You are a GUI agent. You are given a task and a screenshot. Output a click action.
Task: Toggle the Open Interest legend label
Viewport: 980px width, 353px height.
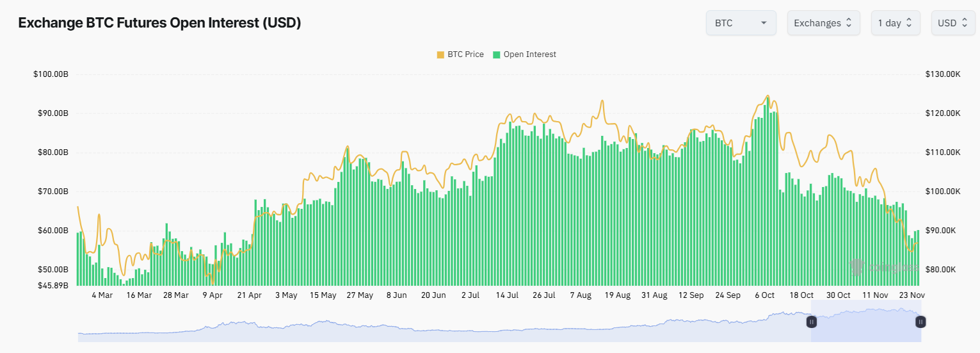529,54
